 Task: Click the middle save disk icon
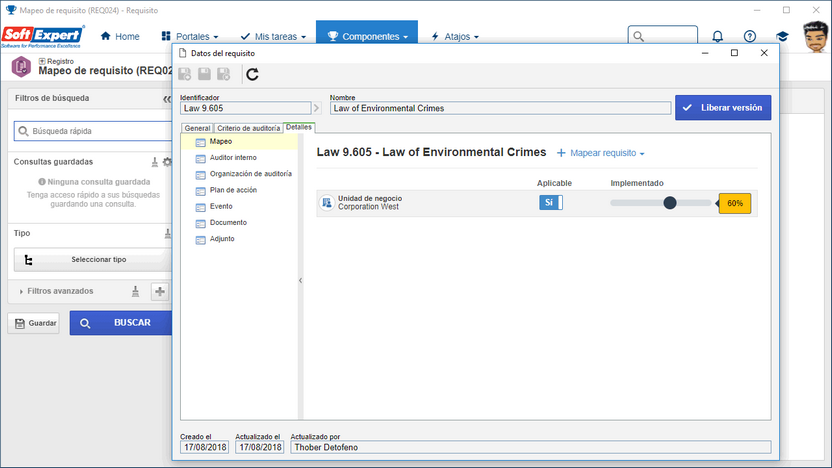(204, 74)
